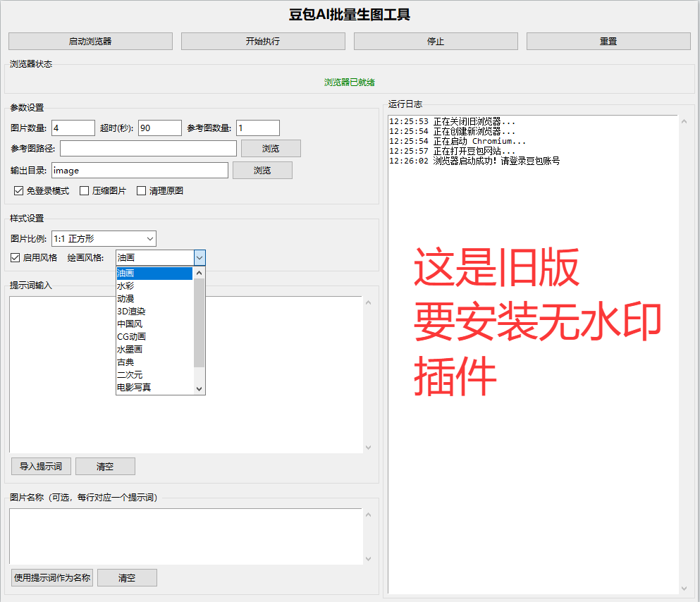Import prompts with 导入提示词 button
The height and width of the screenshot is (602, 700).
(41, 467)
